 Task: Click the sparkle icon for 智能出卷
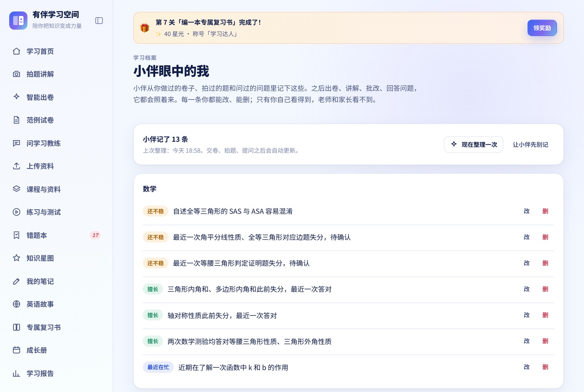16,97
